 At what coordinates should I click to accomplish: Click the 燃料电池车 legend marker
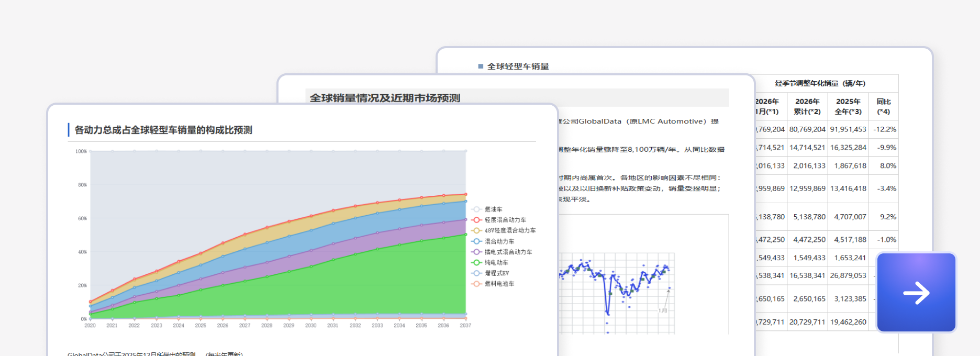[476, 284]
